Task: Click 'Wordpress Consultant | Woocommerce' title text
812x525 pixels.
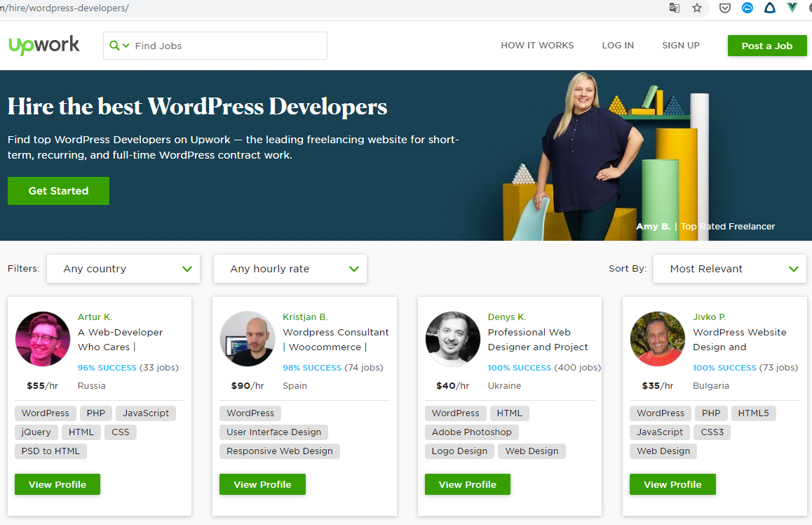Action: point(336,340)
